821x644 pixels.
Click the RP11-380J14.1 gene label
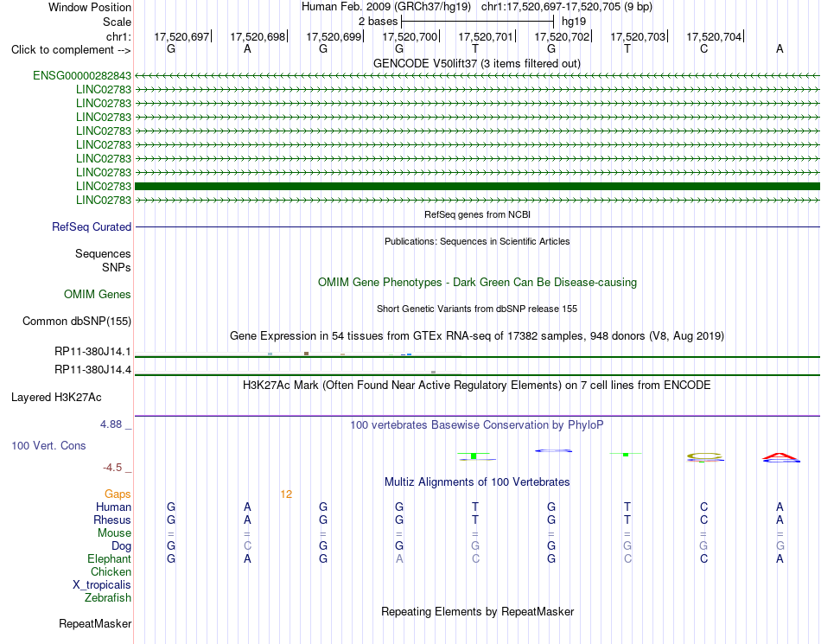tap(92, 351)
